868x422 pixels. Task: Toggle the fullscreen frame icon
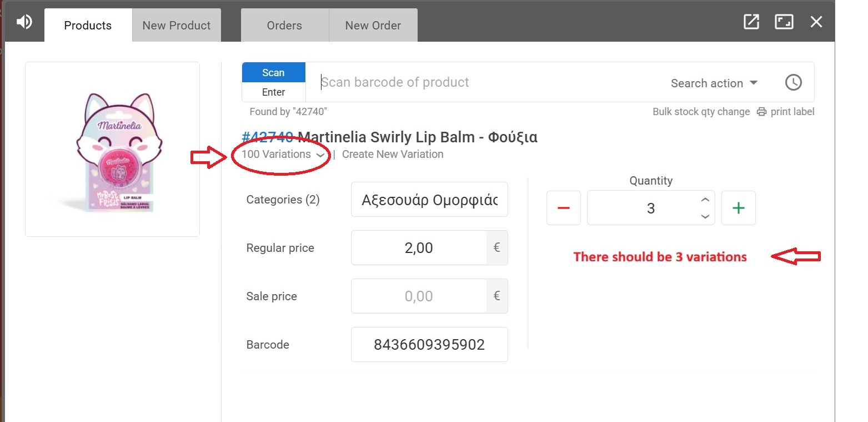784,22
